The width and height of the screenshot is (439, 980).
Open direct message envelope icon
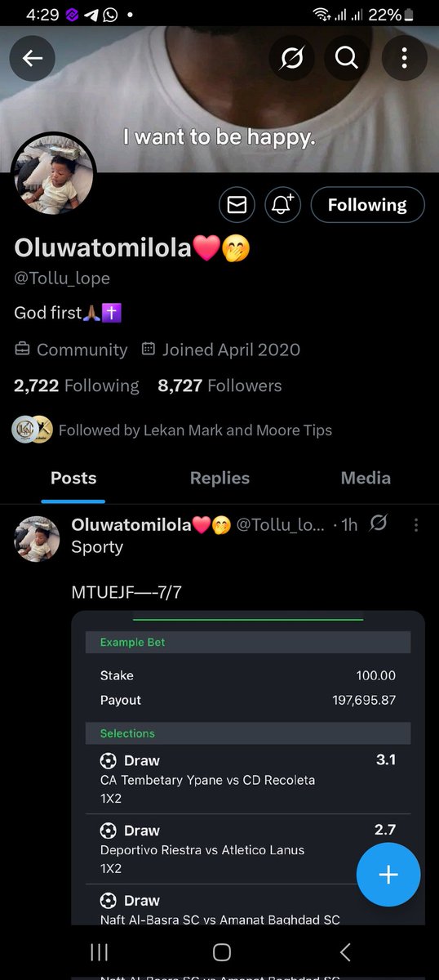[237, 205]
